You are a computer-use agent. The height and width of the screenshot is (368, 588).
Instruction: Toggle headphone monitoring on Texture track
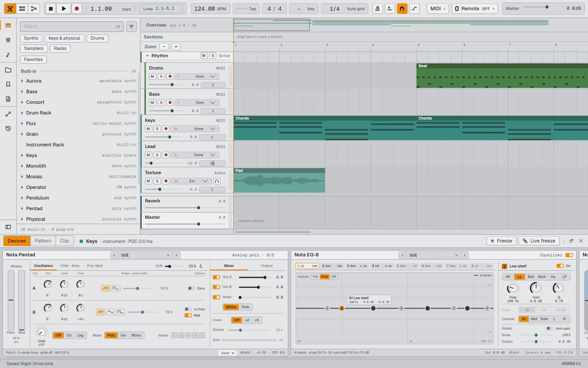(x=217, y=181)
